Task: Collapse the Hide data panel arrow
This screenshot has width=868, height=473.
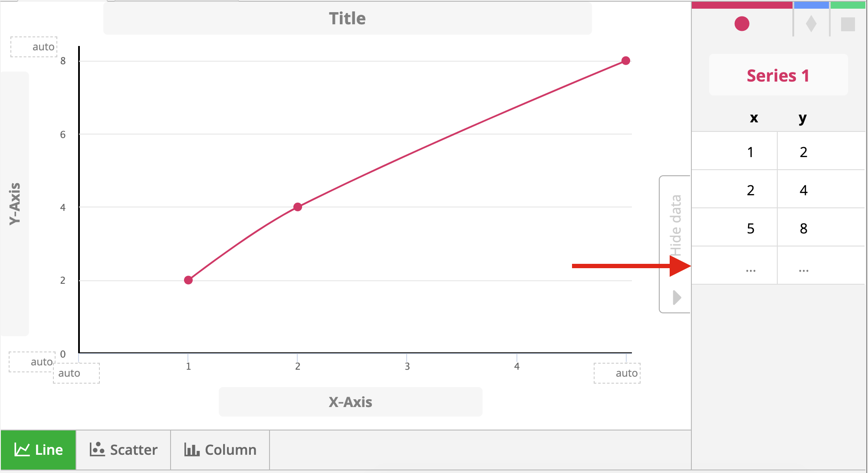Action: coord(677,298)
